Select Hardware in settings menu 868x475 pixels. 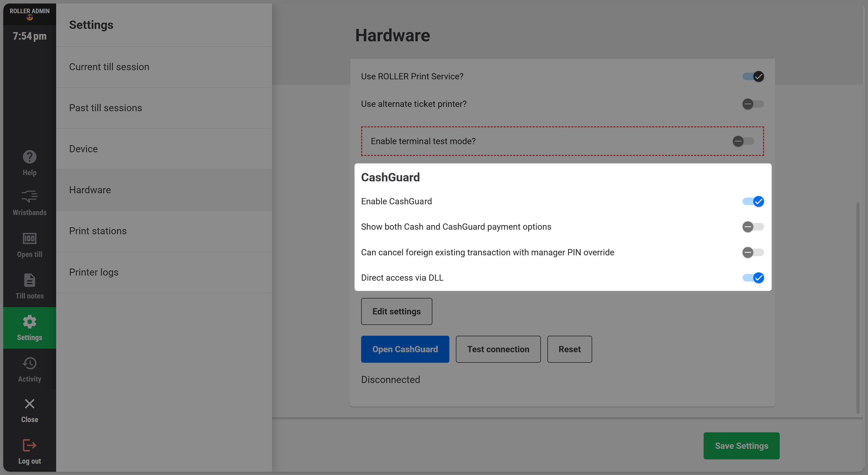pyautogui.click(x=164, y=190)
